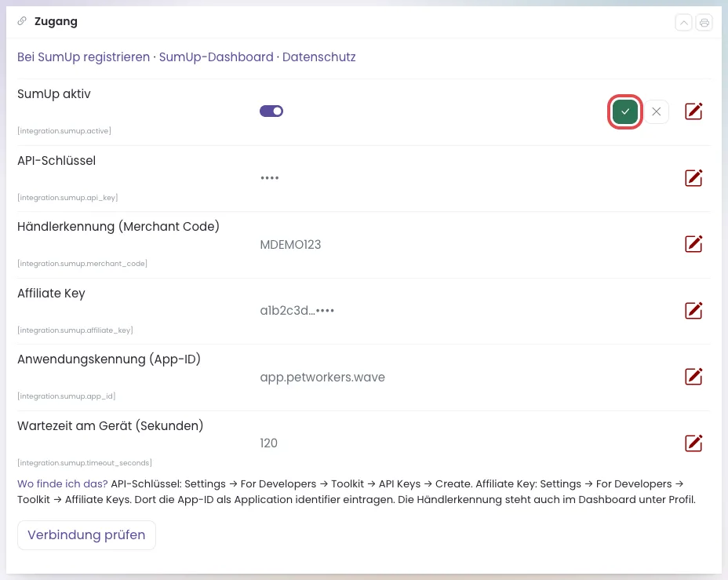The width and height of the screenshot is (728, 580).
Task: Click the app.petworkers.wave value
Action: pyautogui.click(x=322, y=377)
